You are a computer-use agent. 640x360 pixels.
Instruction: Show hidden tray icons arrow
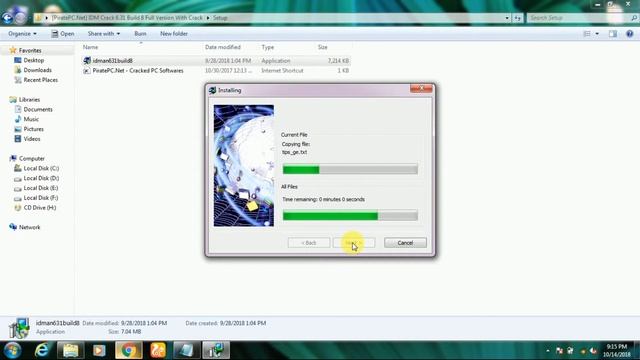[548, 351]
